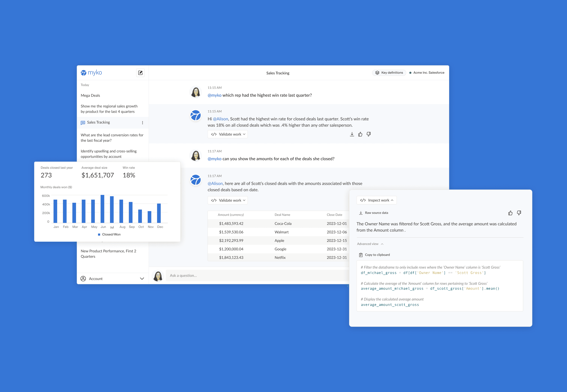
Task: Download the first myko response
Action: click(x=352, y=134)
